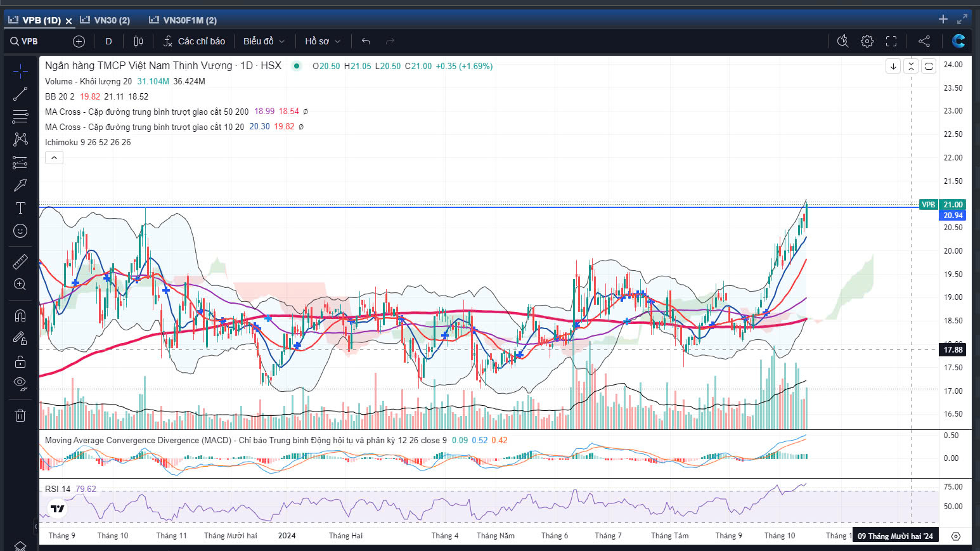Select the Text tool
The height and width of the screenshot is (551, 980).
[x=20, y=208]
